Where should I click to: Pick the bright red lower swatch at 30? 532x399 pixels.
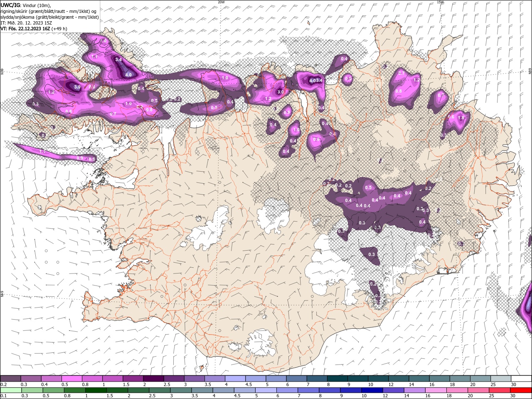[521, 390]
